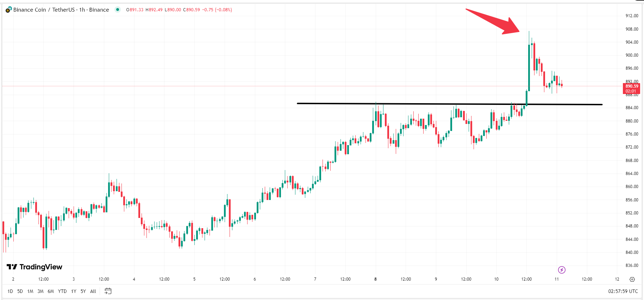Show the 5Y time range
The image size is (644, 300).
click(83, 291)
